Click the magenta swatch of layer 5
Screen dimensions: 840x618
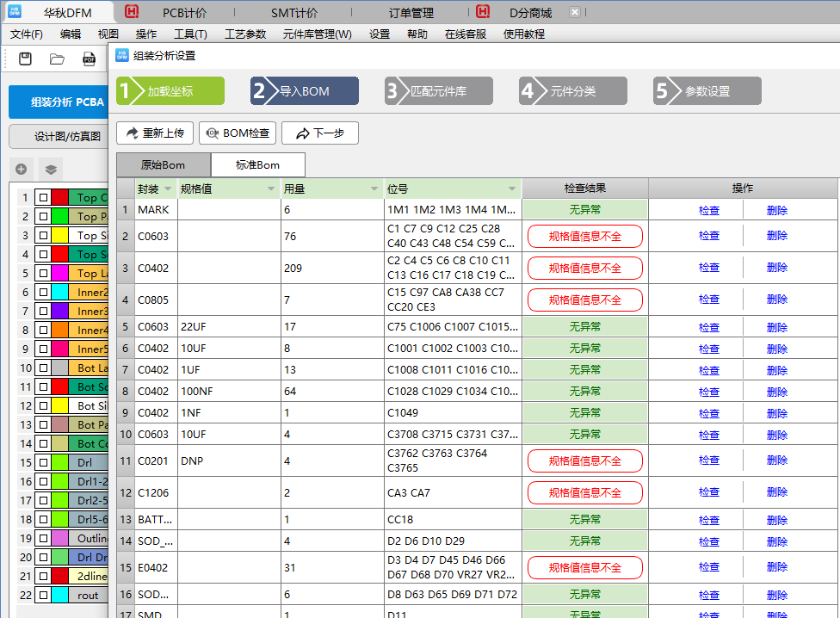pyautogui.click(x=59, y=273)
